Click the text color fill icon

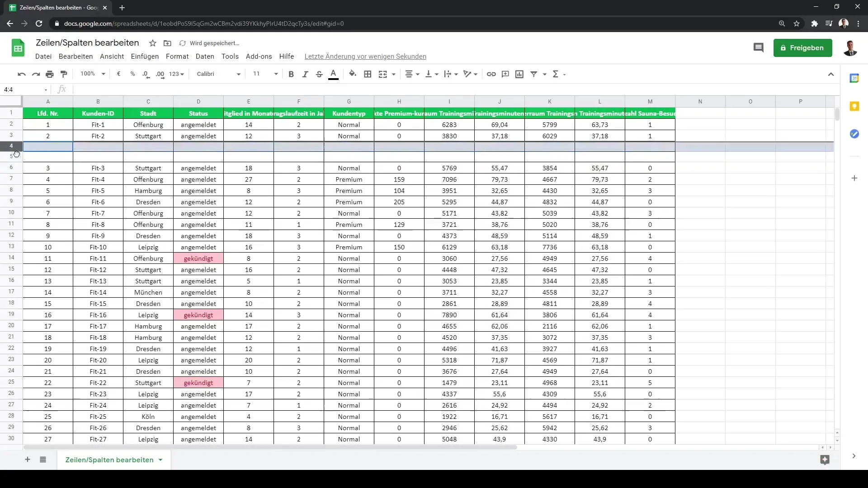[334, 74]
